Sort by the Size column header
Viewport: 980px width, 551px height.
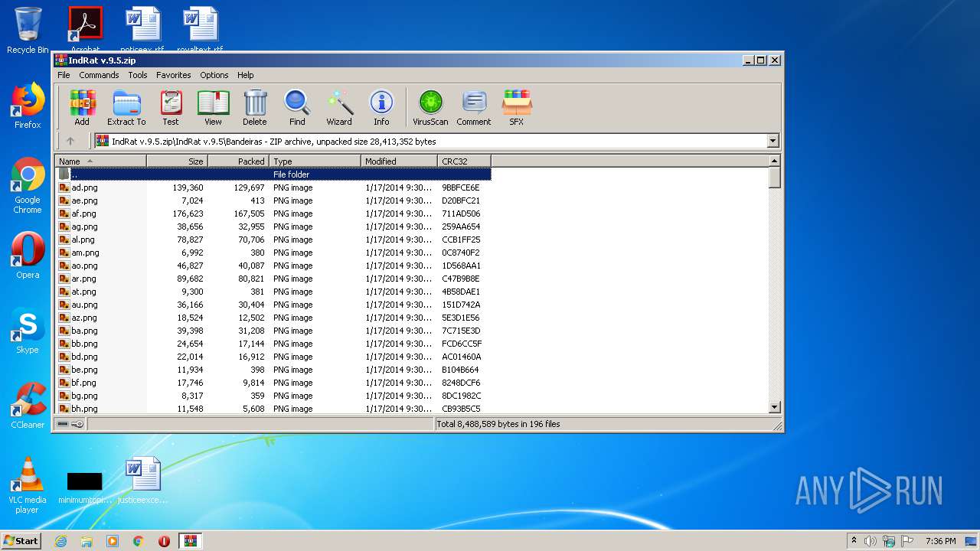point(177,161)
